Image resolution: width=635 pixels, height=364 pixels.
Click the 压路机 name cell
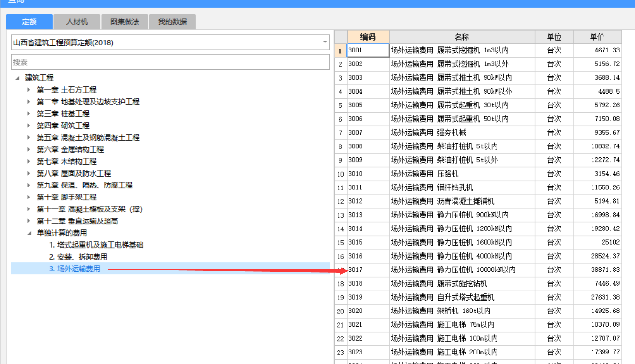(x=462, y=174)
